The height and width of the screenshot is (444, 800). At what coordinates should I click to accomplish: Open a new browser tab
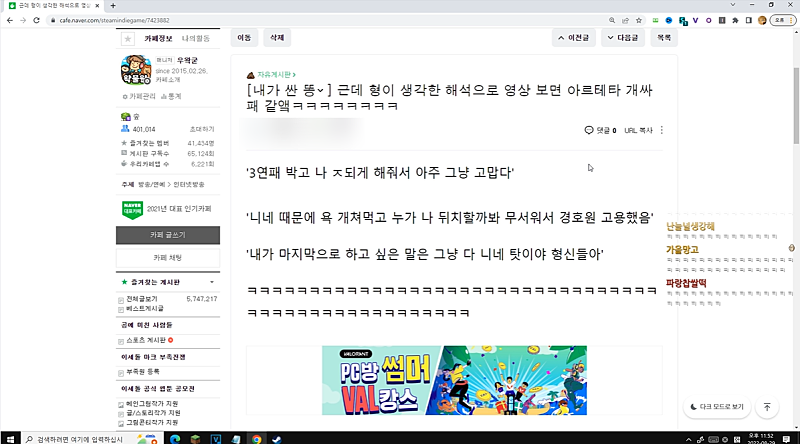(113, 6)
